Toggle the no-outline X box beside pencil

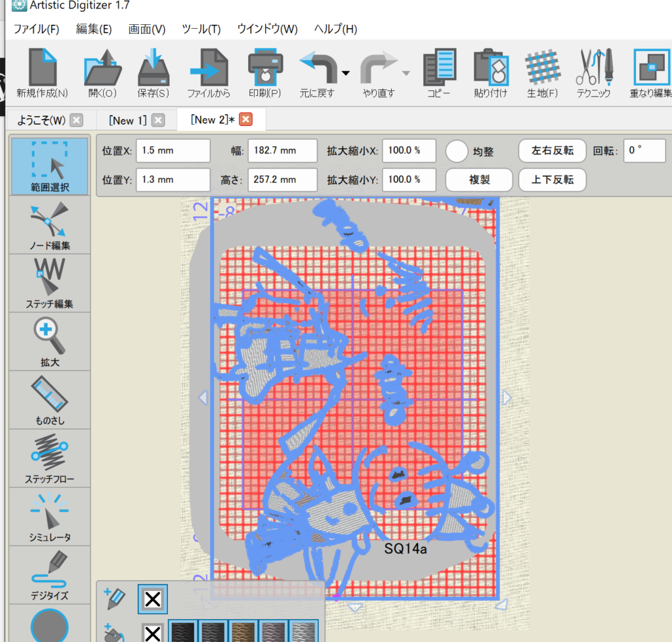click(x=152, y=599)
